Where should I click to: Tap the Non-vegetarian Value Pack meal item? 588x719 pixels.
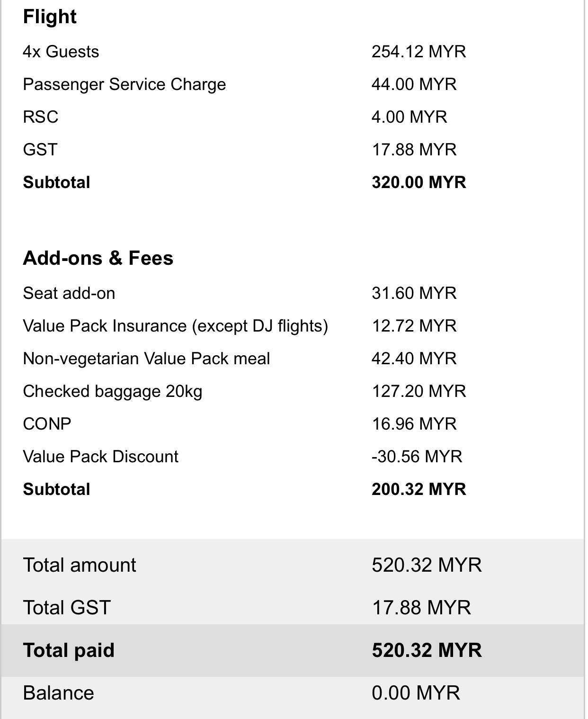point(146,359)
